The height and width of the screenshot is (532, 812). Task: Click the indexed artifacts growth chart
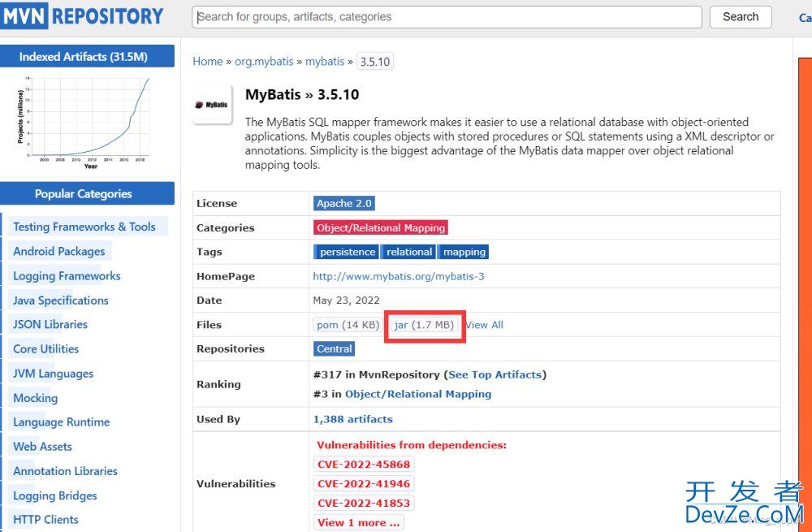[x=83, y=123]
